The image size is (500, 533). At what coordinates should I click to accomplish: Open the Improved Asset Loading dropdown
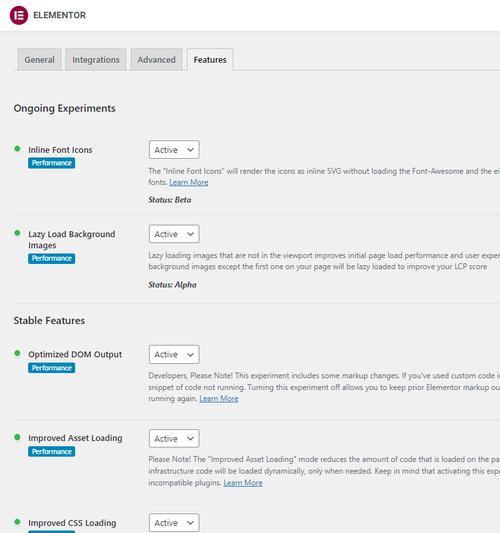click(174, 439)
